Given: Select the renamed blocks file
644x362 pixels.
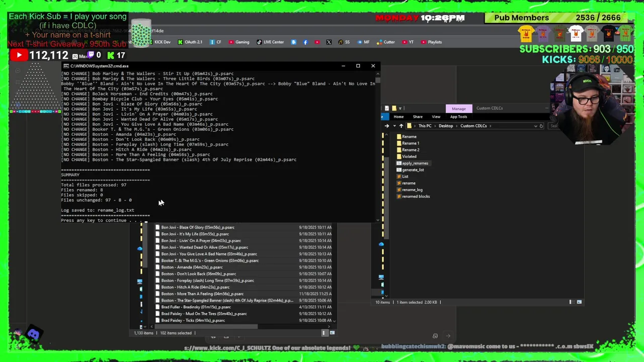Looking at the screenshot, I should tap(413, 197).
